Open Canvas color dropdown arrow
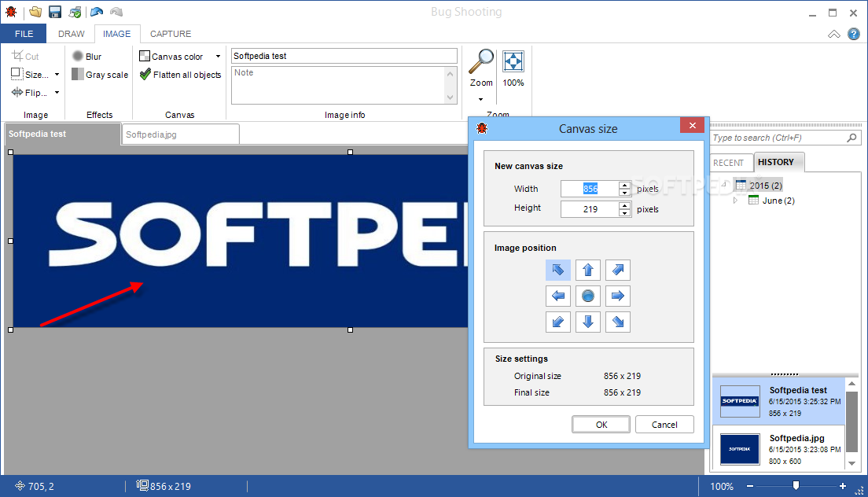868x497 pixels. click(x=218, y=57)
